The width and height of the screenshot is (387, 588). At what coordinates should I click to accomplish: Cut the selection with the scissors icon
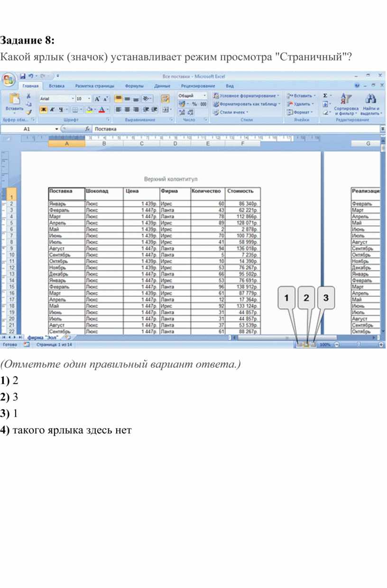click(28, 95)
